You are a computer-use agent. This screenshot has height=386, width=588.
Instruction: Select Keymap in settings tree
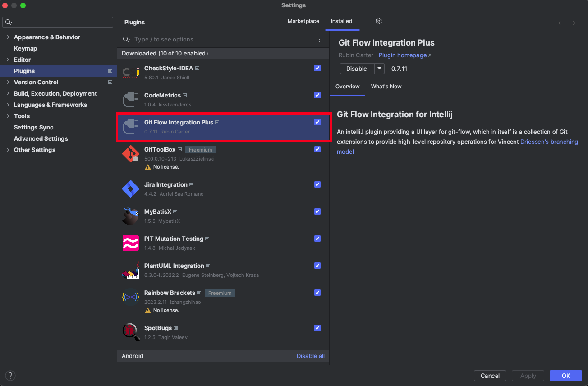tap(25, 48)
